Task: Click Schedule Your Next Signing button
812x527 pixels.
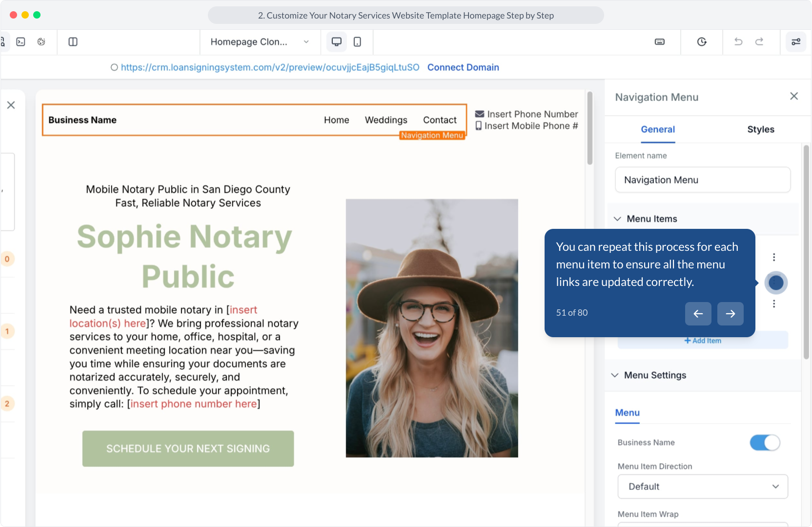Action: point(188,448)
